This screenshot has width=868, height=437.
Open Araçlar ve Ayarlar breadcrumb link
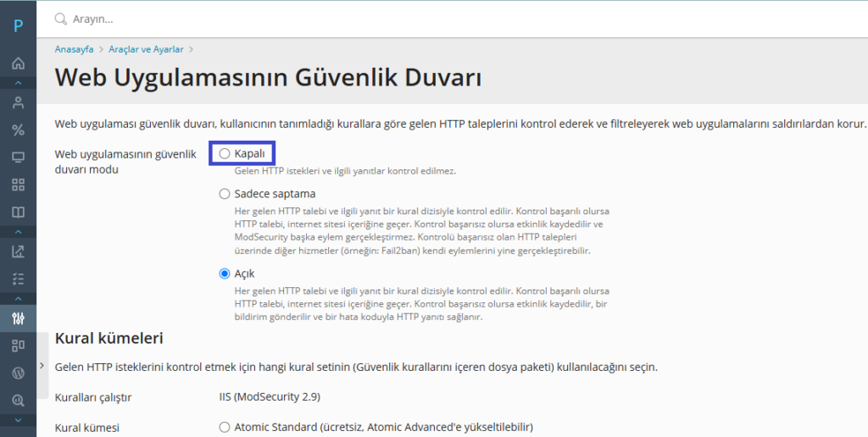(146, 50)
